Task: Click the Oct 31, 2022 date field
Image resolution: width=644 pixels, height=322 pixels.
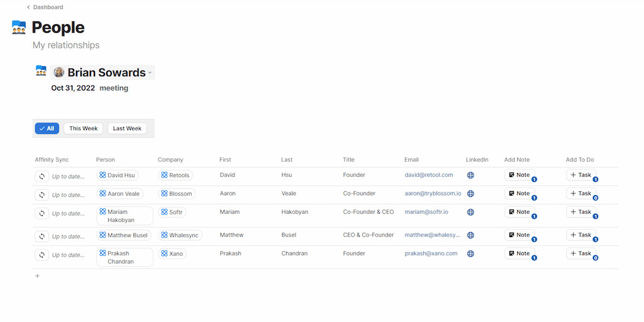Action: tap(73, 88)
